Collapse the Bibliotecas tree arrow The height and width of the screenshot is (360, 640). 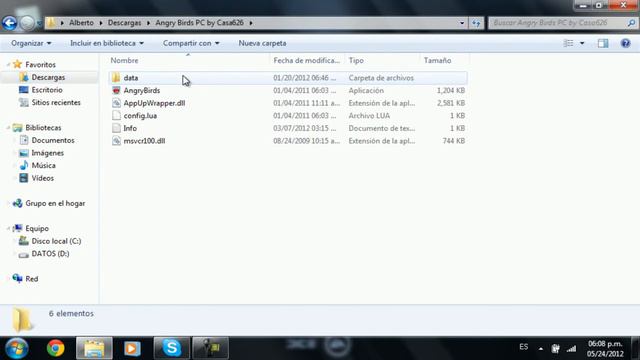[8, 128]
